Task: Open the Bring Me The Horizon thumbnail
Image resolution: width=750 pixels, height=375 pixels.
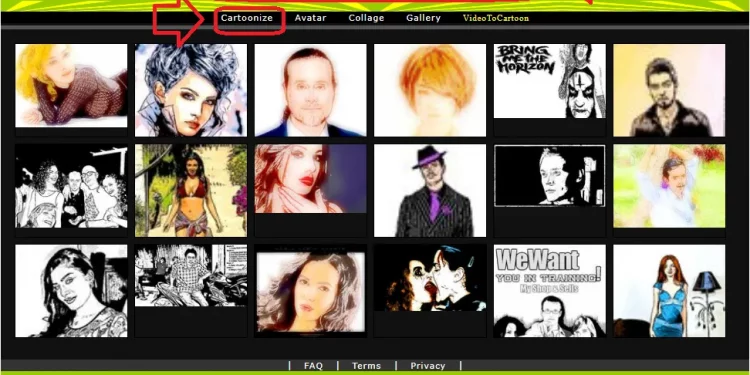Action: [x=550, y=81]
